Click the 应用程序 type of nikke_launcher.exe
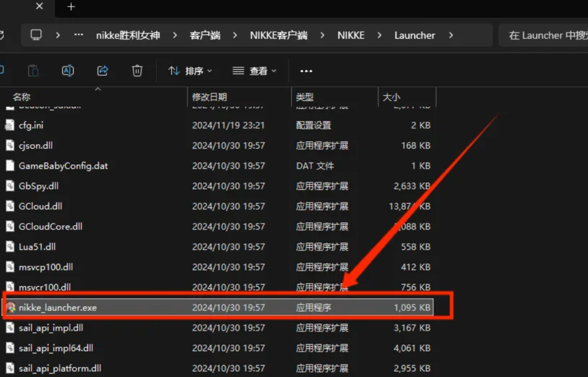The width and height of the screenshot is (588, 377). click(x=313, y=308)
